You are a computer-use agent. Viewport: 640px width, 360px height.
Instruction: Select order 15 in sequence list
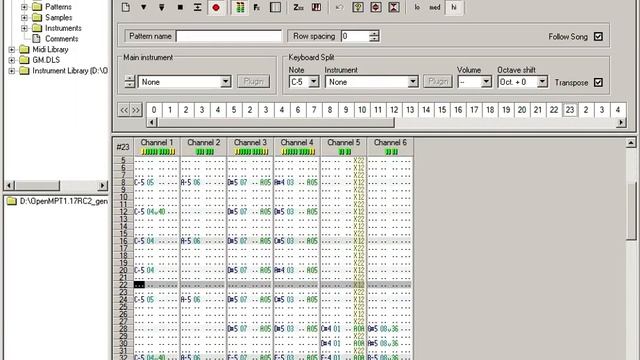(x=442, y=110)
